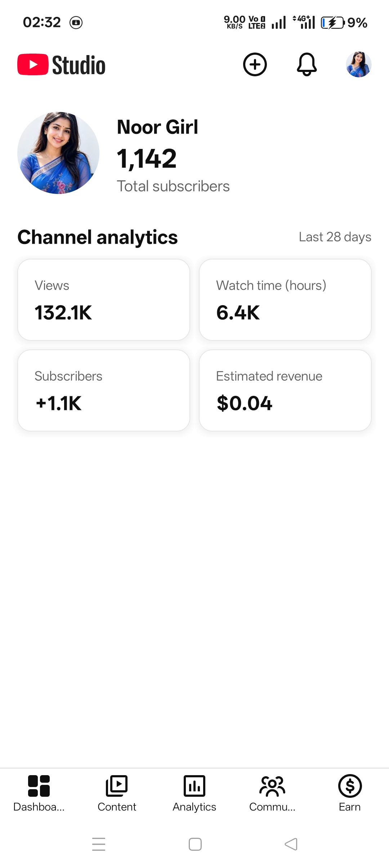This screenshot has width=389, height=868.
Task: Go to Dashboard tab icon
Action: click(39, 786)
